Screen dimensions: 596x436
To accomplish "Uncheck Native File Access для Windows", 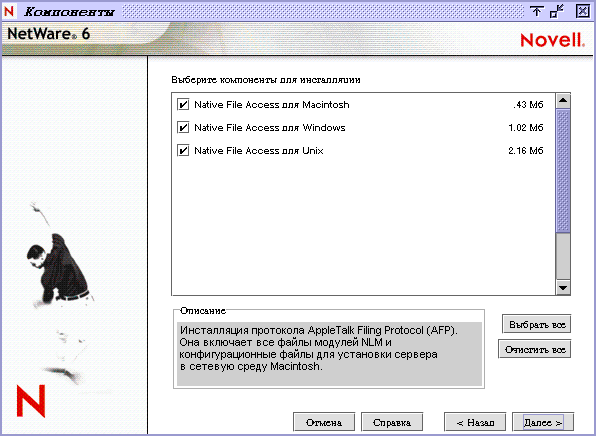I will [183, 127].
